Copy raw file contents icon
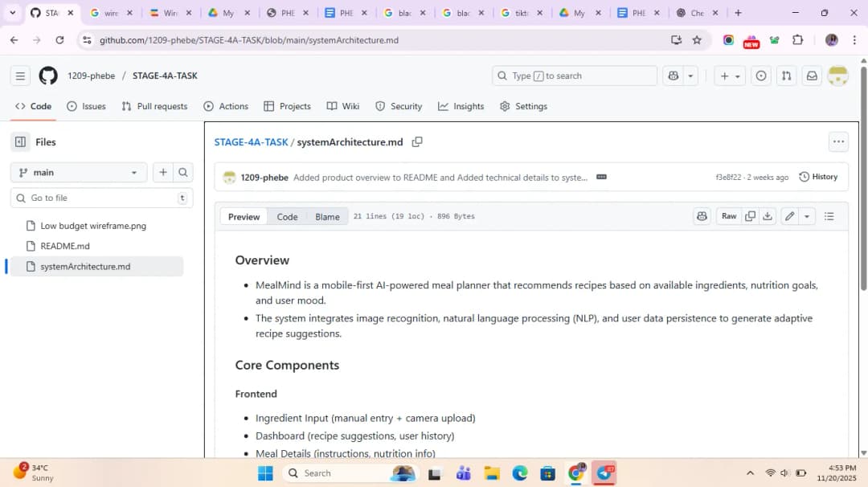This screenshot has height=487, width=868. (x=750, y=216)
